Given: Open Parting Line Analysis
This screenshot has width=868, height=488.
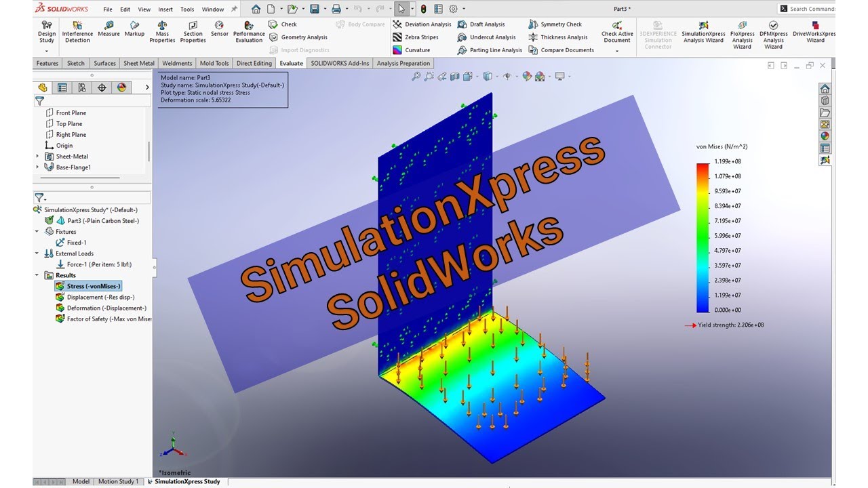Looking at the screenshot, I should (490, 50).
